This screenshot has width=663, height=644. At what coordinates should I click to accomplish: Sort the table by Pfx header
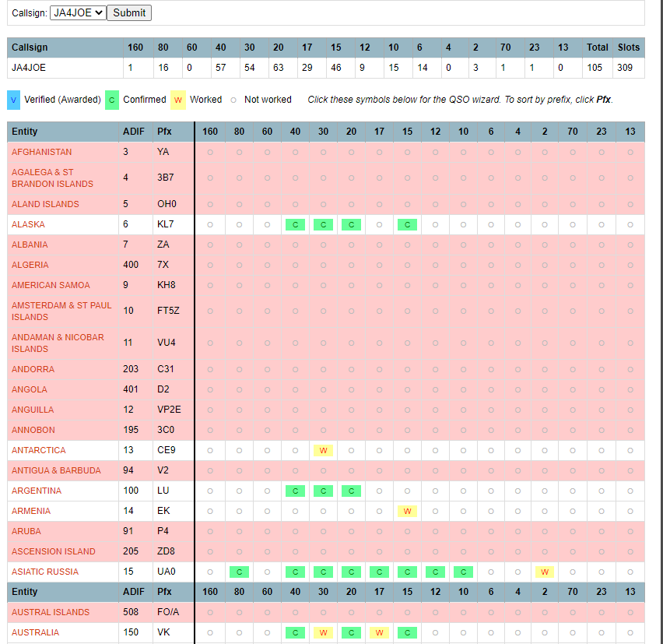point(164,132)
